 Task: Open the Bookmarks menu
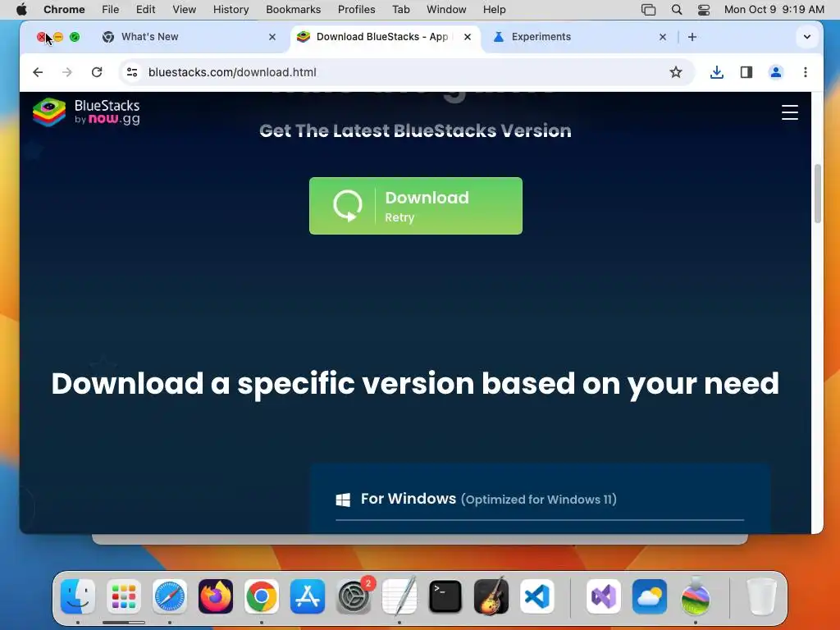coord(294,10)
